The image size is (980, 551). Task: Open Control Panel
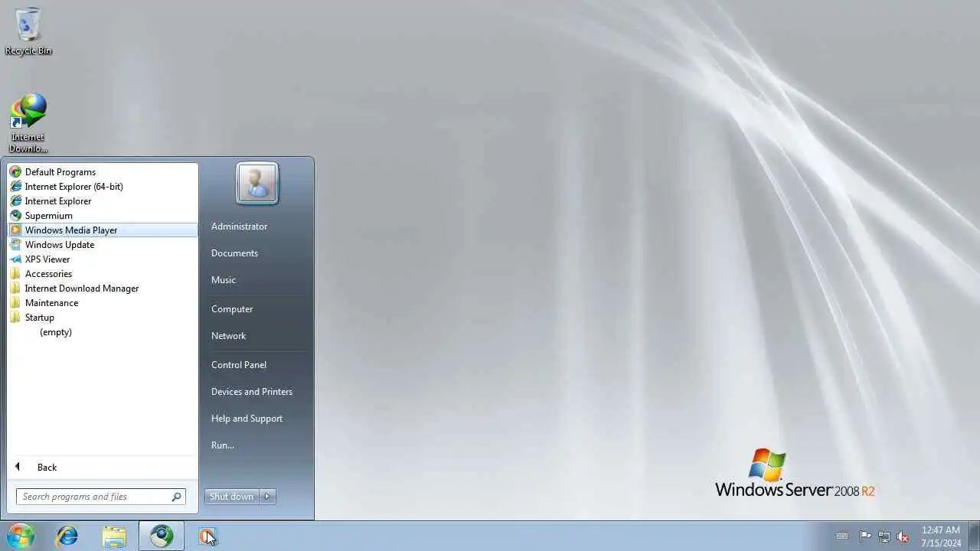click(239, 365)
